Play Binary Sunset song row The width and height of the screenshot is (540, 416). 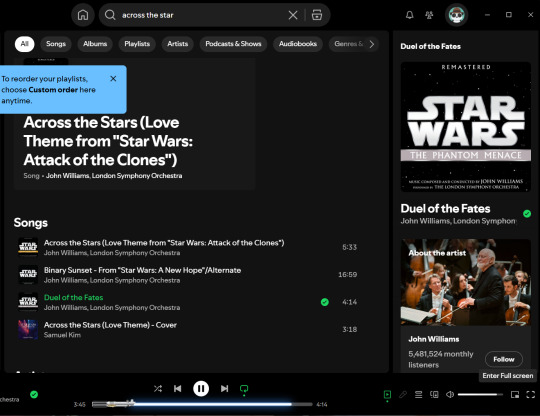click(187, 275)
